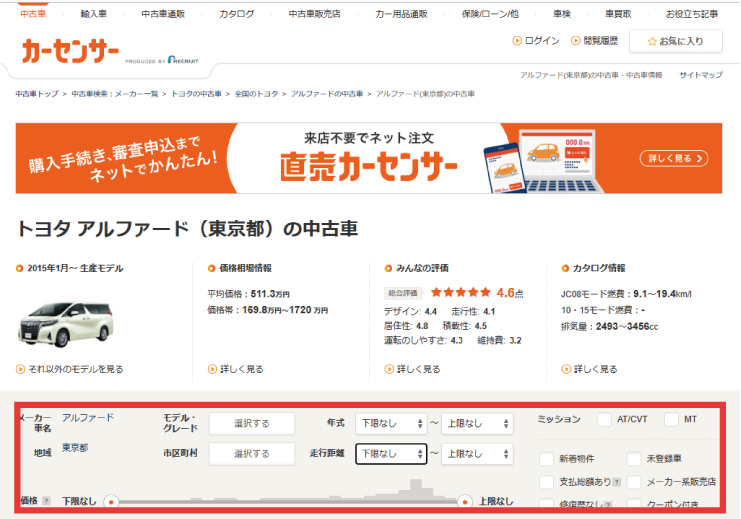Click the お気に入り button
Screen dimensions: 741x519
click(x=676, y=42)
